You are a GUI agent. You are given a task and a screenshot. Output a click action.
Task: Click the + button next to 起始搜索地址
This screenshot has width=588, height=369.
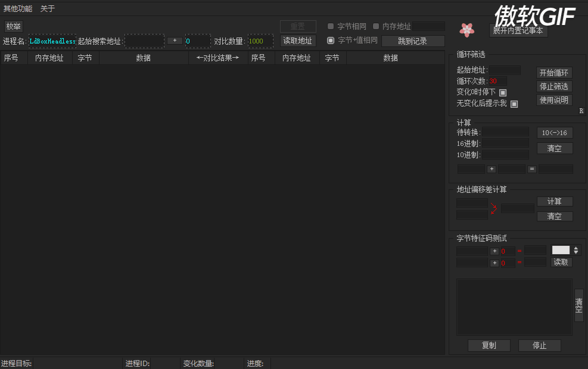(175, 40)
